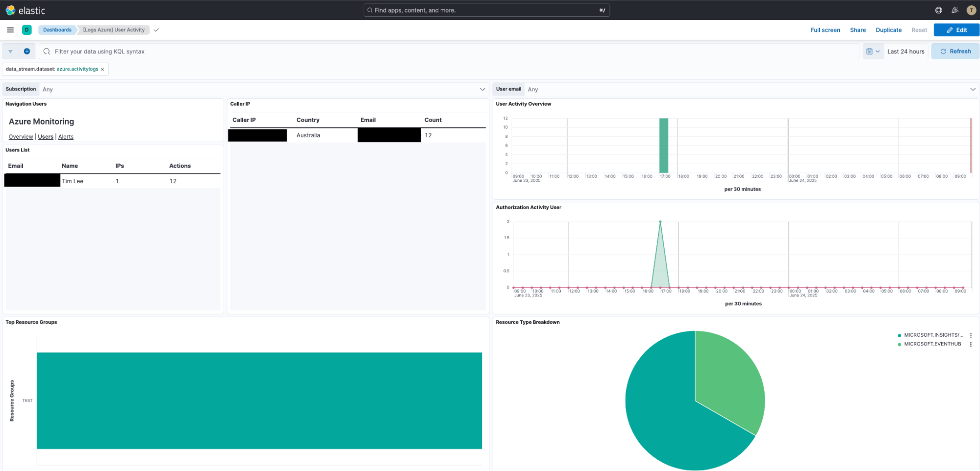The height and width of the screenshot is (471, 980).
Task: Click the Elastic logo
Action: [x=25, y=10]
